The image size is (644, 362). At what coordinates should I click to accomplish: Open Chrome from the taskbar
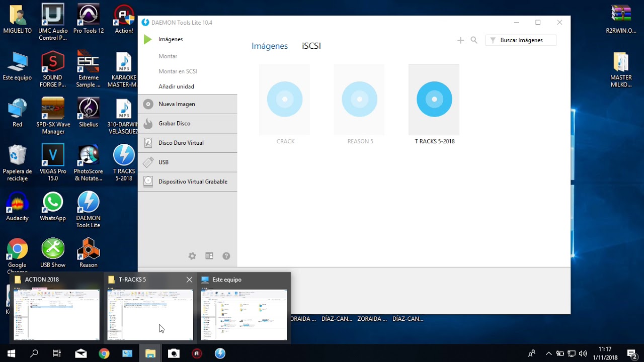pos(104,353)
